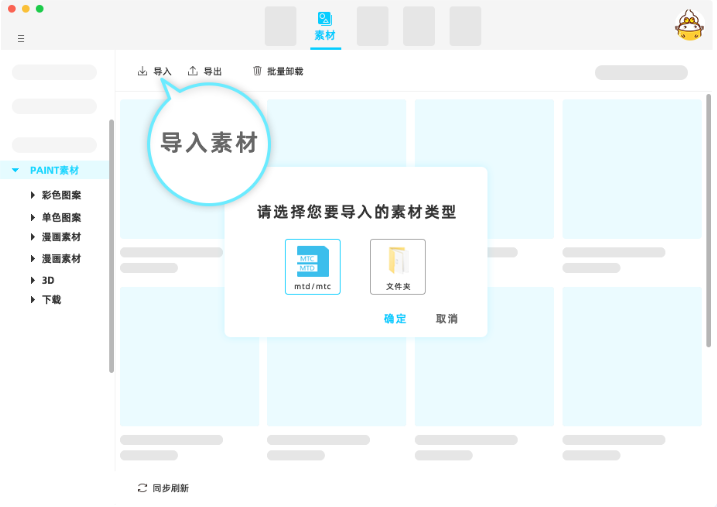
Task: Click the 导入 import download icon
Action: [142, 71]
